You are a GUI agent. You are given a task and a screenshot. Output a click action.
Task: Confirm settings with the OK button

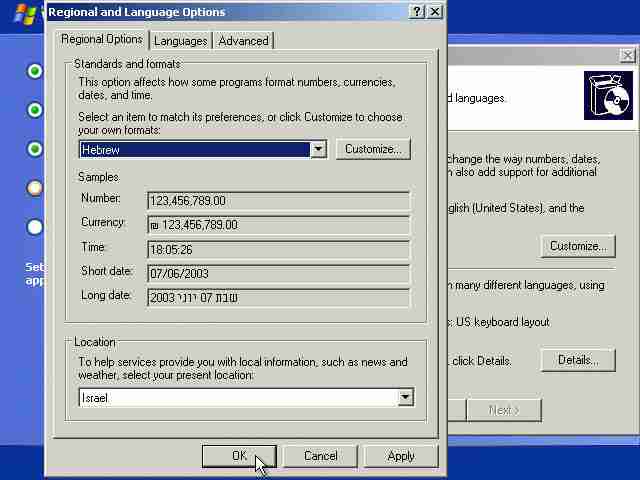point(239,456)
